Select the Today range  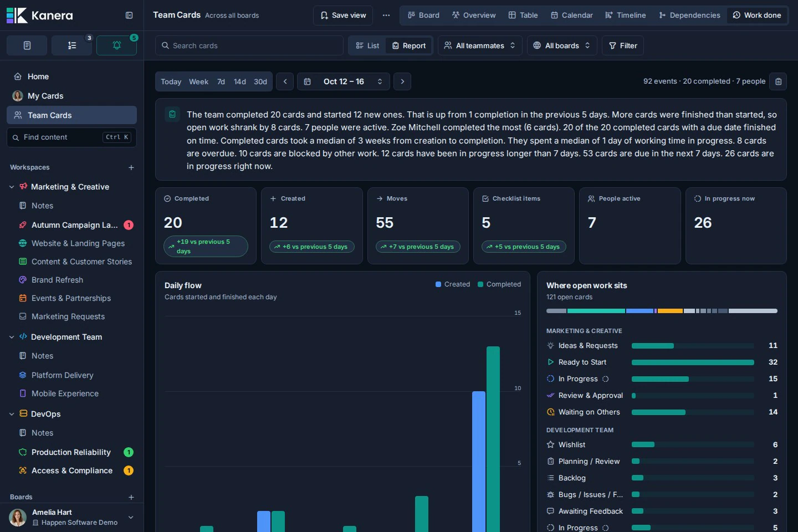coord(171,81)
